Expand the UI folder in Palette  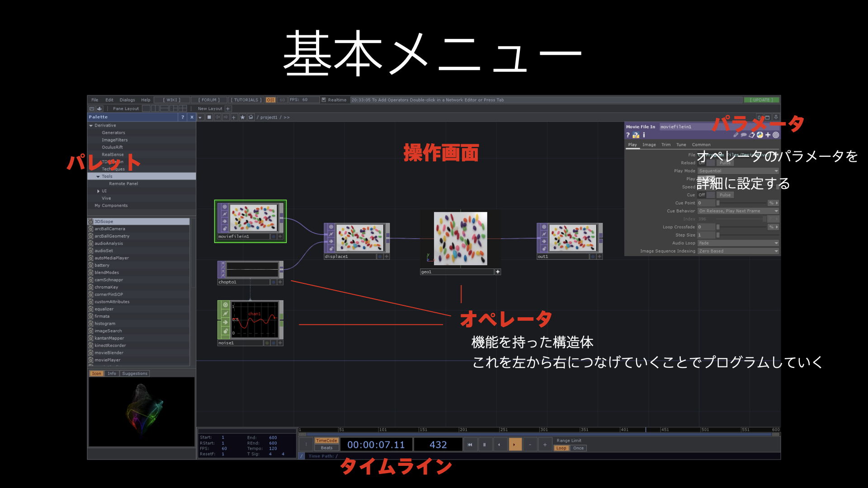click(98, 191)
